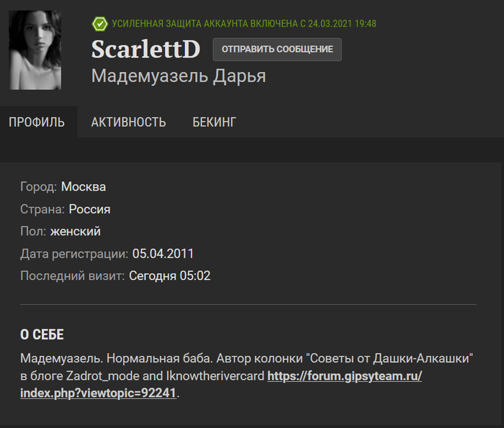Click the Zadrot_mode and Iknowtherivercard blog text
The height and width of the screenshot is (428, 504).
[165, 376]
